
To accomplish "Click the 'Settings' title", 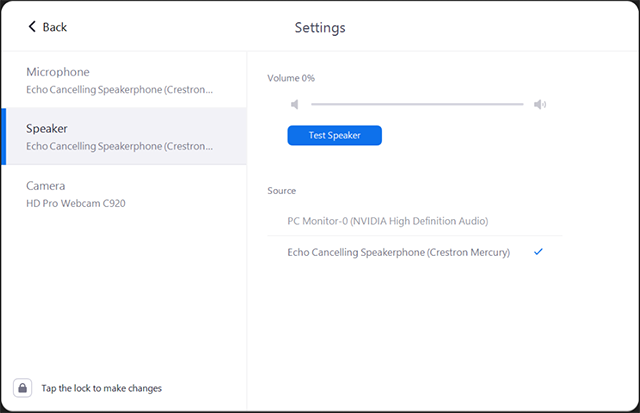I will coord(320,28).
